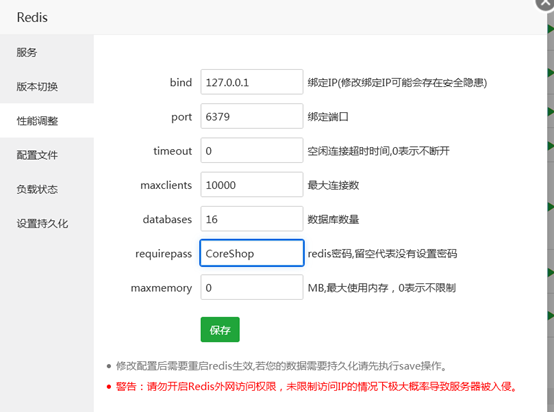Click the maxclients field showing 10000
The height and width of the screenshot is (412, 554).
[x=252, y=184]
